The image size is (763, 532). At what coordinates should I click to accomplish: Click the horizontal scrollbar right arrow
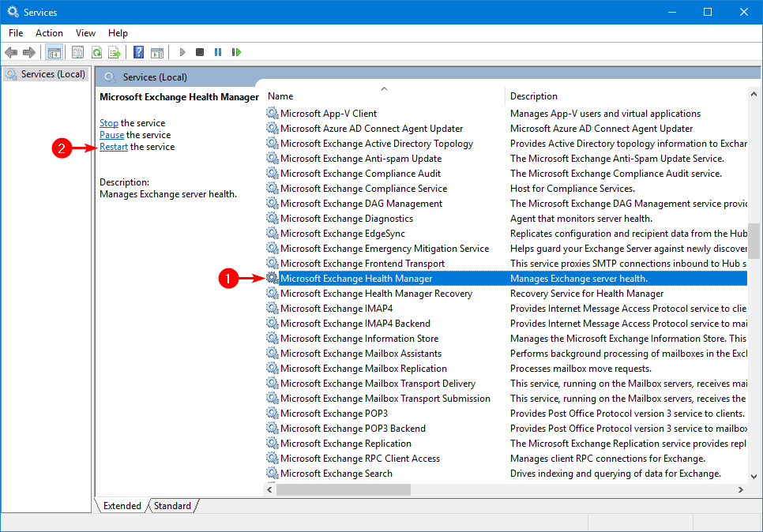(x=740, y=489)
